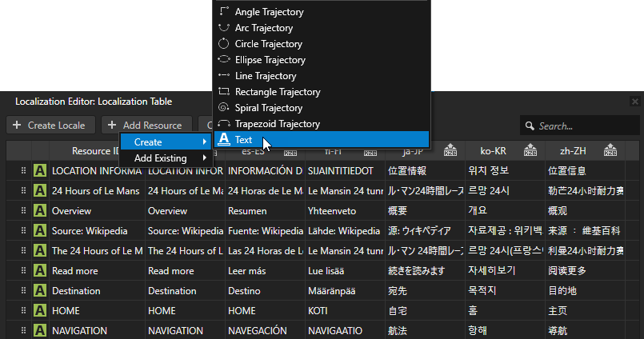
Task: Click the Circle Trajectory icon
Action: (224, 44)
